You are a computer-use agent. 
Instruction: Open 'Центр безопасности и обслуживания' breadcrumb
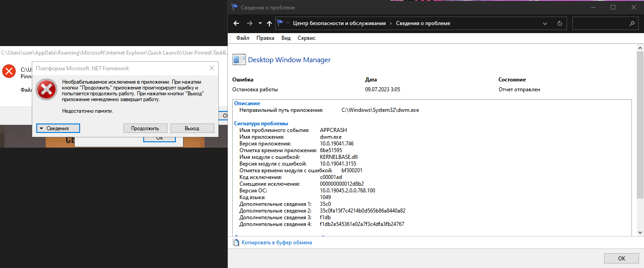coord(339,23)
